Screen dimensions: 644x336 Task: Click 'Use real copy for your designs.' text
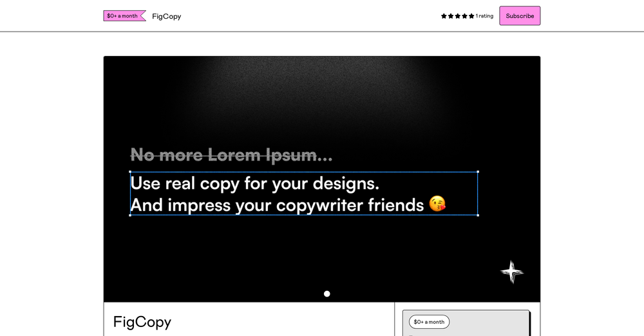[x=254, y=183]
